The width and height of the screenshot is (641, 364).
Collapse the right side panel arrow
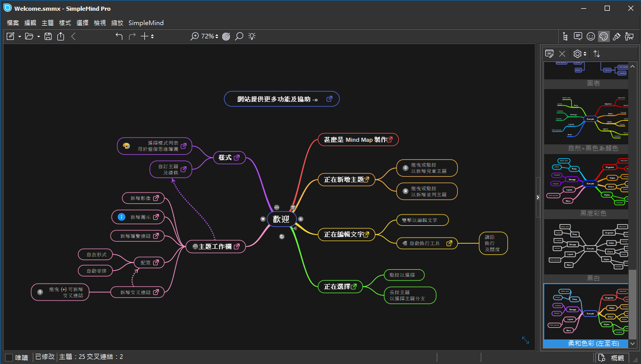pos(538,197)
